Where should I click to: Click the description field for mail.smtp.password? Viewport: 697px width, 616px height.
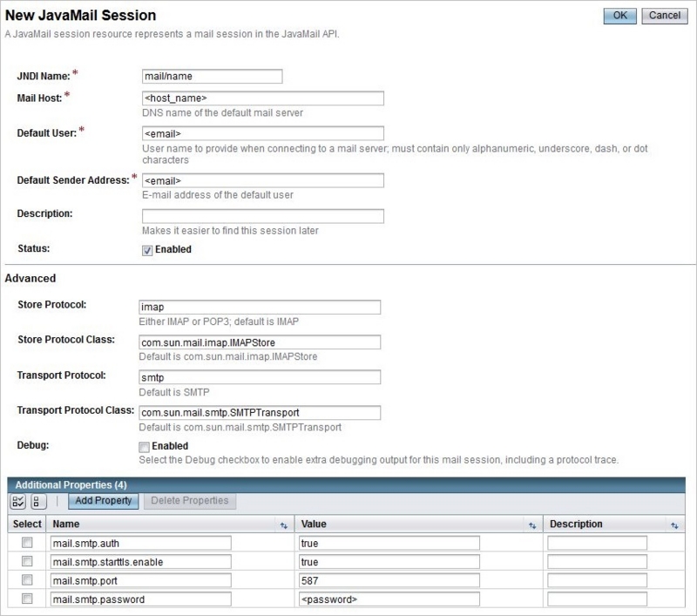[x=597, y=599]
